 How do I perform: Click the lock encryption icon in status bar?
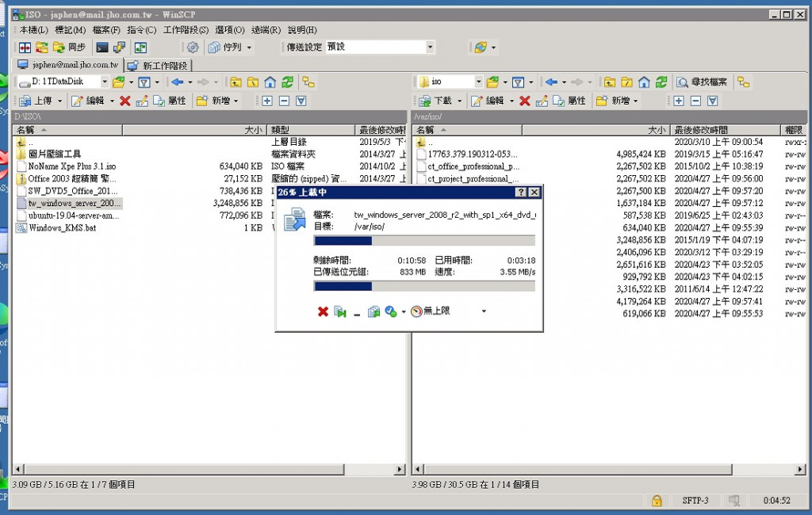coord(657,501)
